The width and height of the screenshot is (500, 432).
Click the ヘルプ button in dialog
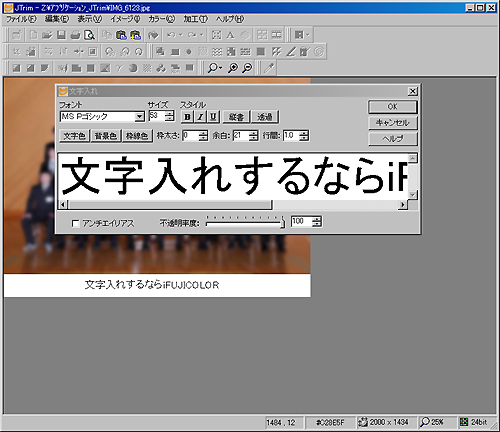tap(393, 139)
